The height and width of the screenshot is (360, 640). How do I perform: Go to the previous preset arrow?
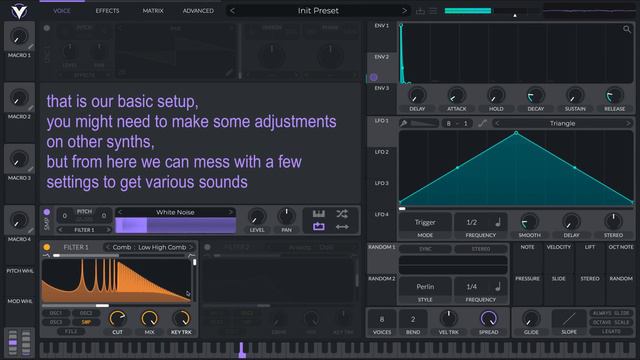tap(232, 11)
